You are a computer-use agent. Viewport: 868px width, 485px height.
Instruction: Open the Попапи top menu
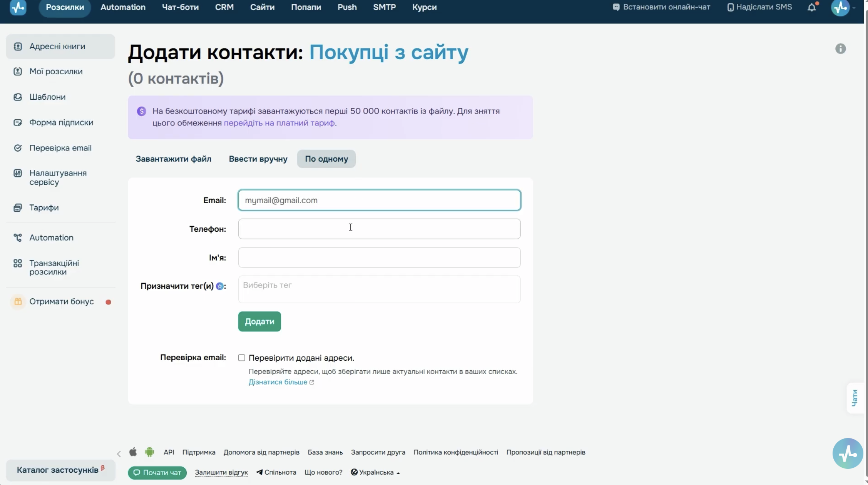coord(306,7)
